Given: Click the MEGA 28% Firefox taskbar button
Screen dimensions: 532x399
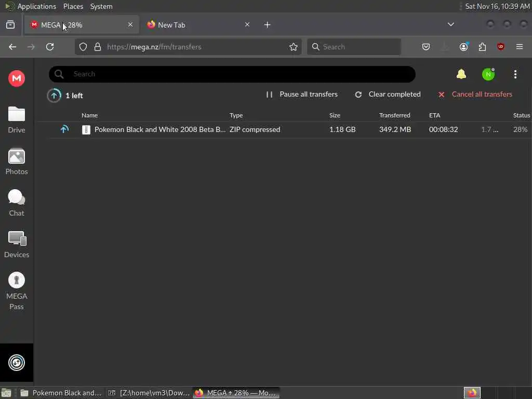Looking at the screenshot, I should tap(236, 393).
